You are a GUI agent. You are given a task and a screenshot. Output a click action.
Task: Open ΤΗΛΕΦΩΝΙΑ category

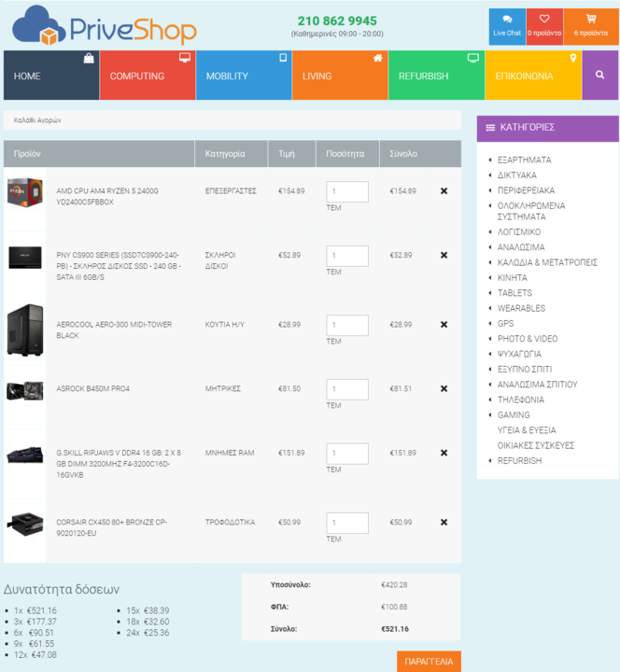[x=520, y=399]
